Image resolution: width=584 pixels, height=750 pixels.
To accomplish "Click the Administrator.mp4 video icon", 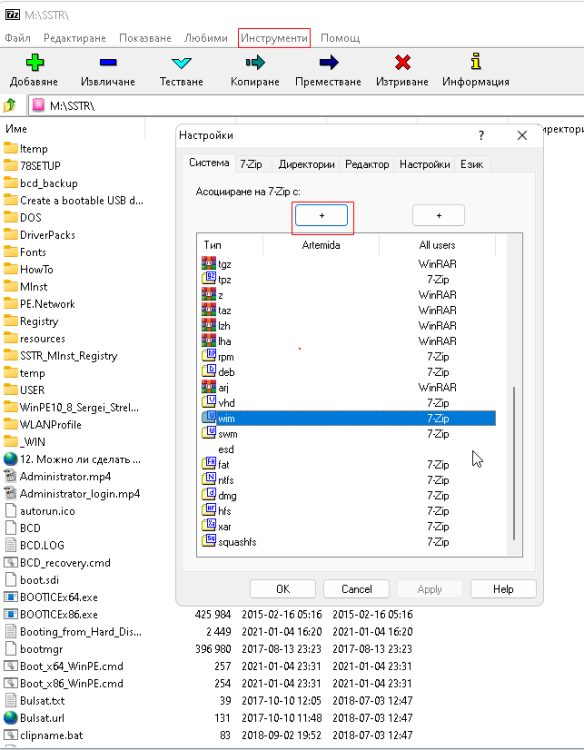I will click(x=11, y=476).
